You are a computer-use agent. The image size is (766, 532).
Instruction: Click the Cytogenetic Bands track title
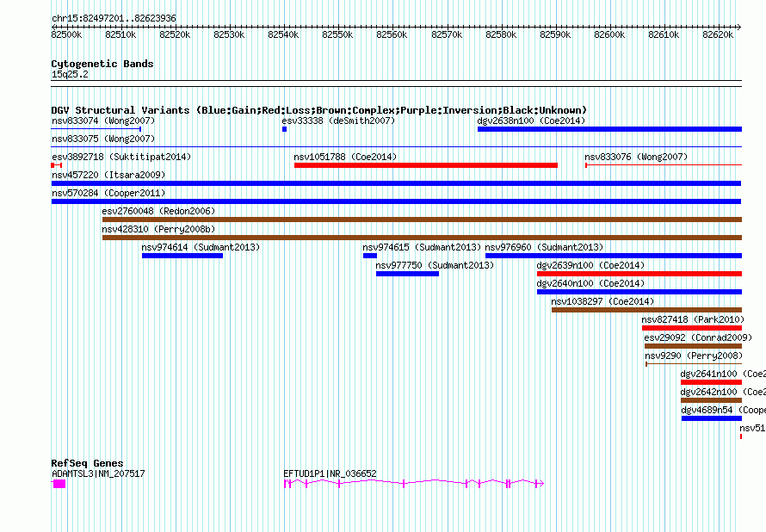(102, 64)
